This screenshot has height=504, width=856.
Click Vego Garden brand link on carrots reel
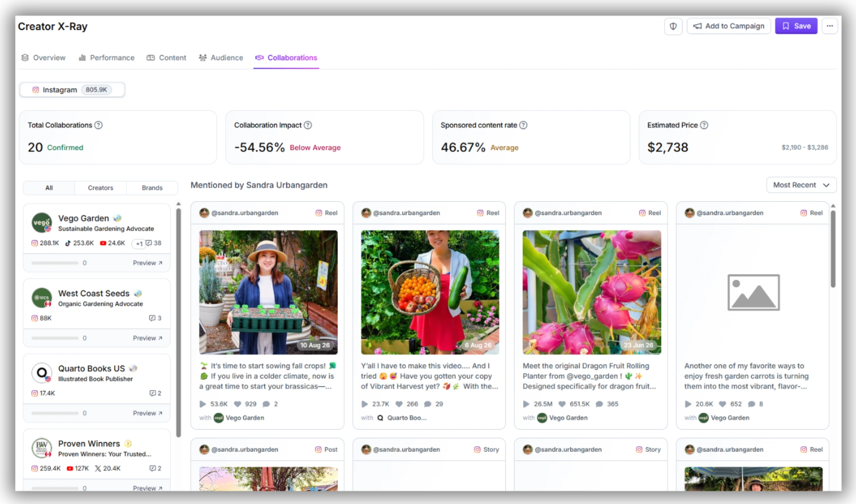(x=724, y=418)
